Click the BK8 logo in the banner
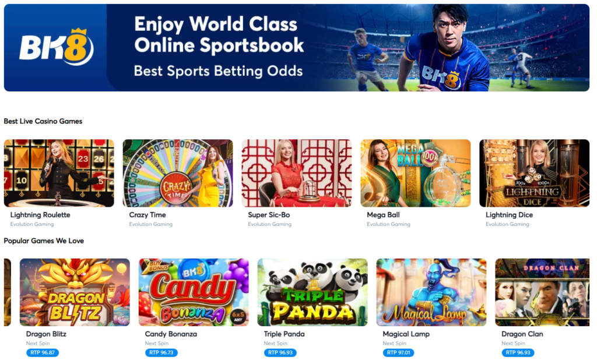 tap(57, 47)
